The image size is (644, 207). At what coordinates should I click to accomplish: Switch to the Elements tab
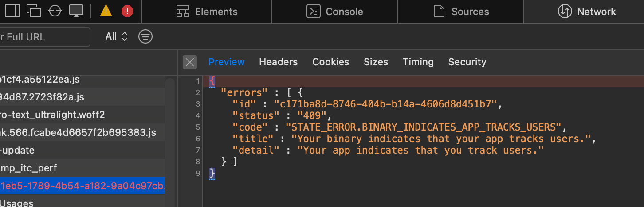pos(207,12)
